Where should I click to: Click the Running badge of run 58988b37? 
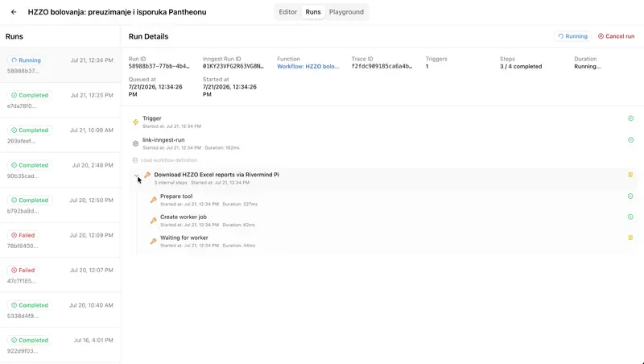click(26, 60)
